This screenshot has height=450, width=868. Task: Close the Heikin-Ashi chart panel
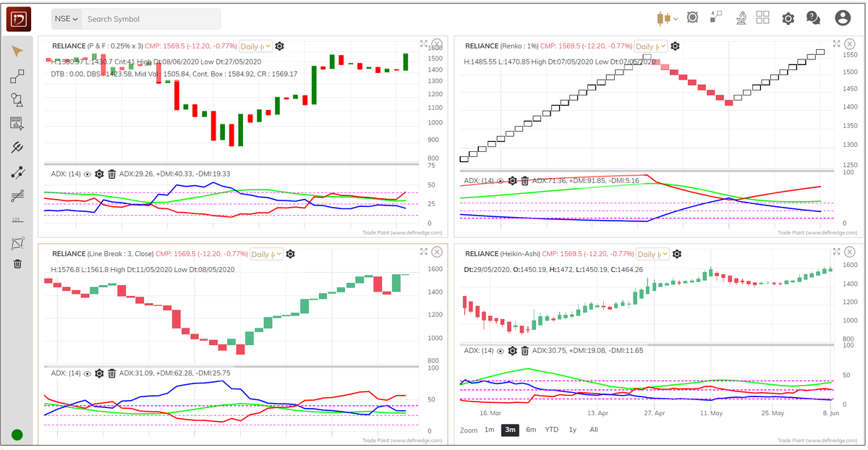pos(850,252)
